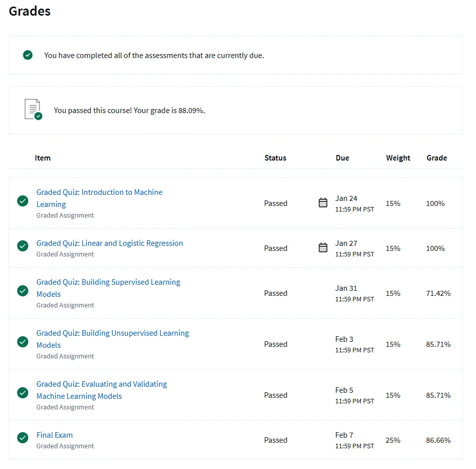Click the 86.66% Final Exam grade
Viewport: 476px width, 469px height.
438,440
